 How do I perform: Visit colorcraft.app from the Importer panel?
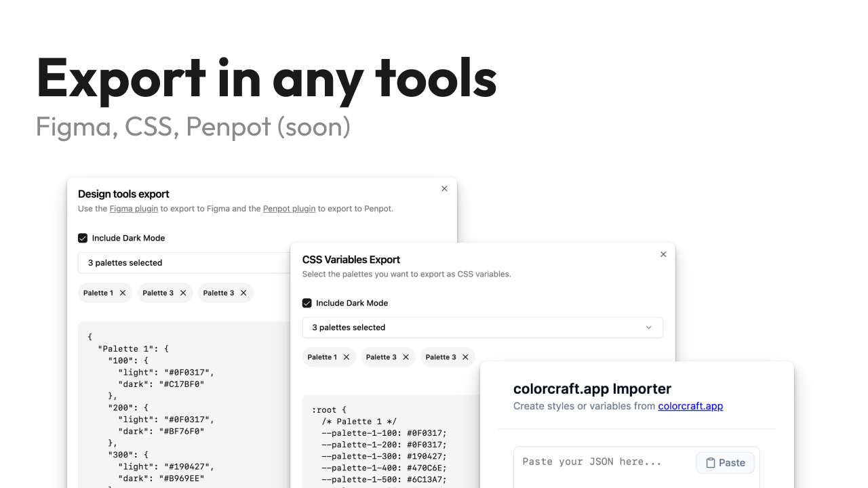point(690,406)
